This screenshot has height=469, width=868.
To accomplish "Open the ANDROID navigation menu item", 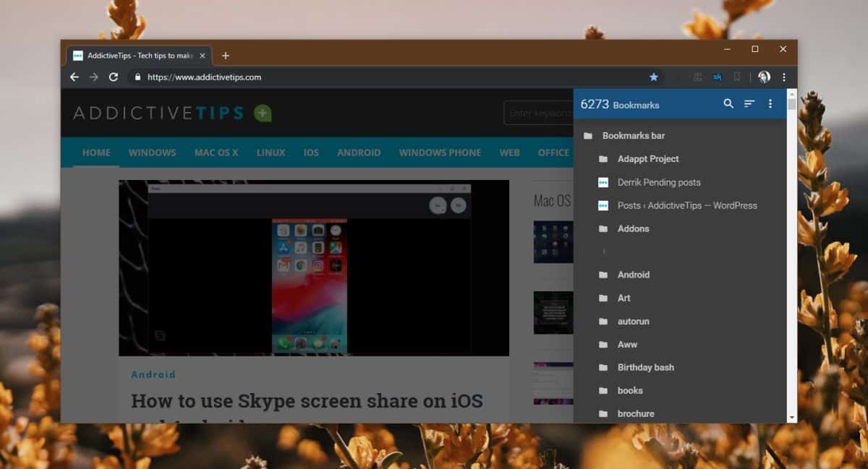I will 359,152.
